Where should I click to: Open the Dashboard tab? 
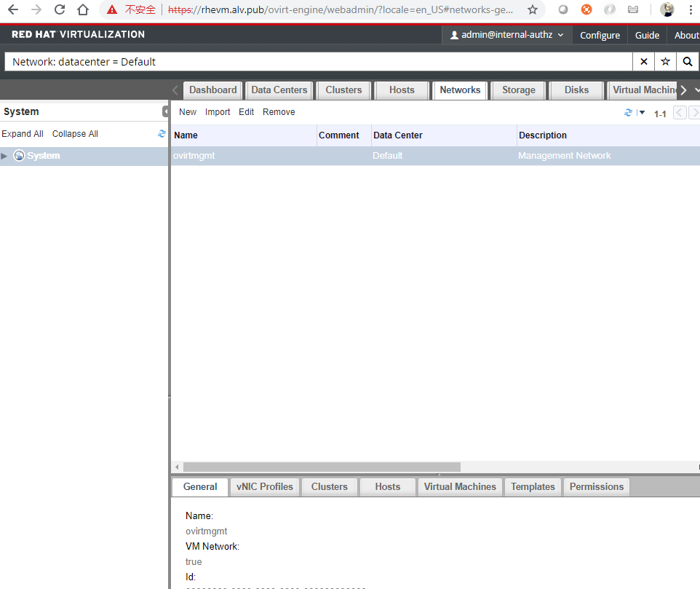pos(213,90)
